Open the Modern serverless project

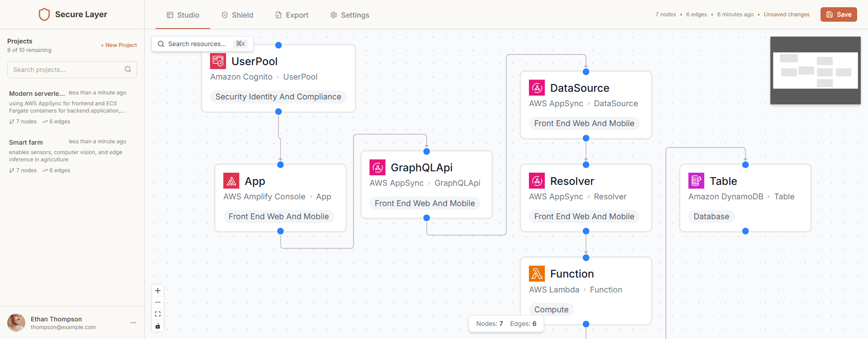point(72,107)
